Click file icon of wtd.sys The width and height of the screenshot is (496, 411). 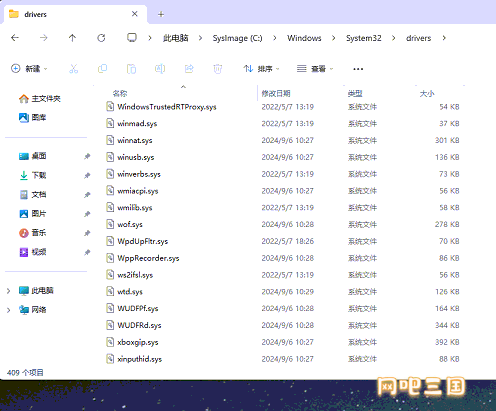point(110,292)
